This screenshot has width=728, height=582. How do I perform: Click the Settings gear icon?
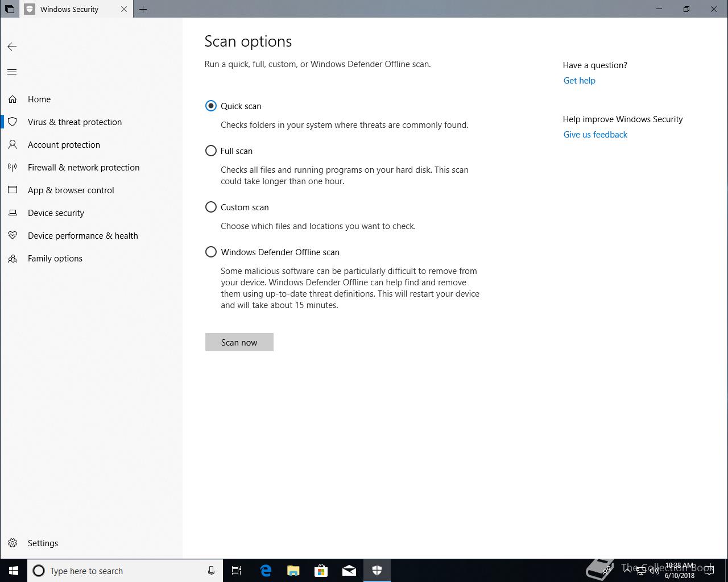[13, 543]
